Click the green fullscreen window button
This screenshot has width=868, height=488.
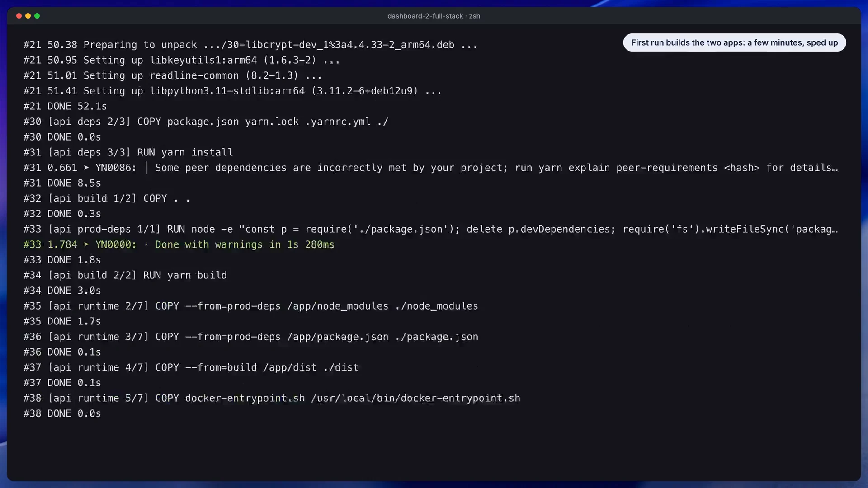tap(37, 16)
